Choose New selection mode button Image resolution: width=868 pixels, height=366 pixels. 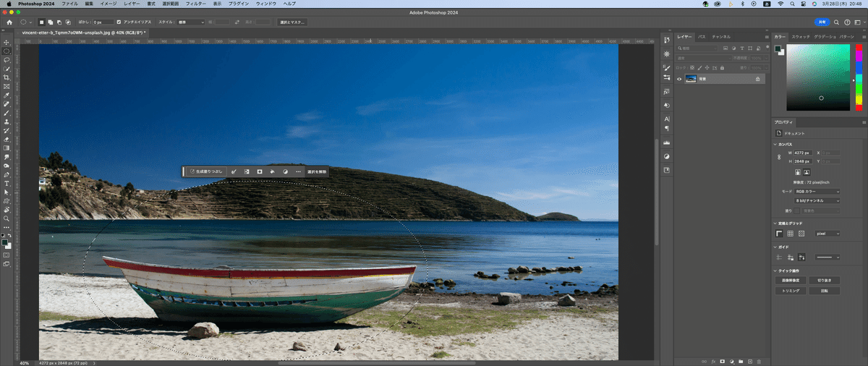pyautogui.click(x=41, y=22)
